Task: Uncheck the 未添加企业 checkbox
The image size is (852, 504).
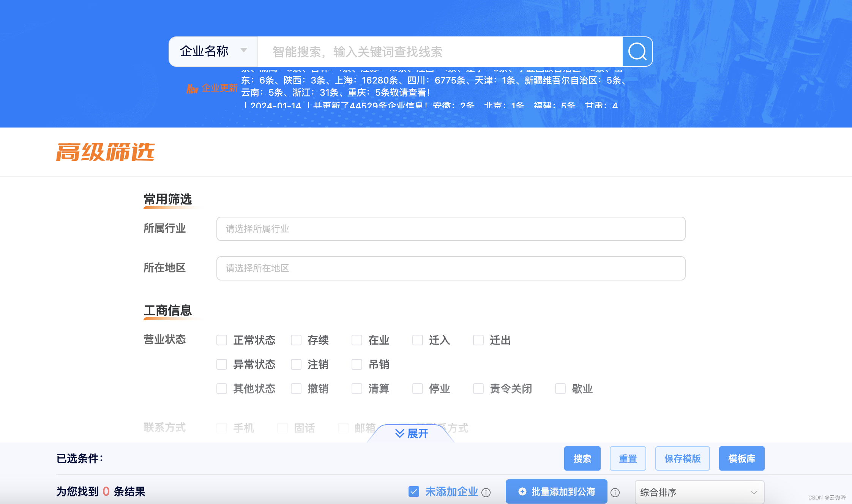Action: pos(414,491)
